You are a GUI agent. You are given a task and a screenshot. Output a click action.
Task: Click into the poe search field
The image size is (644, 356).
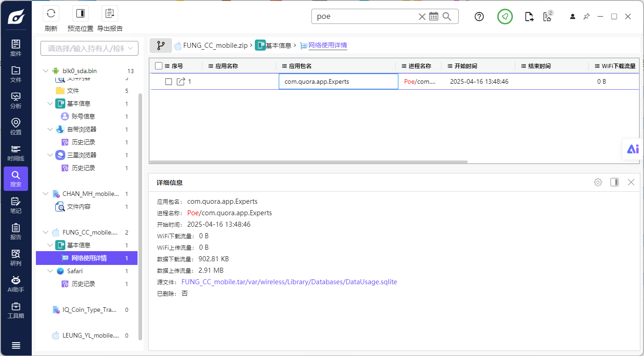coord(366,17)
